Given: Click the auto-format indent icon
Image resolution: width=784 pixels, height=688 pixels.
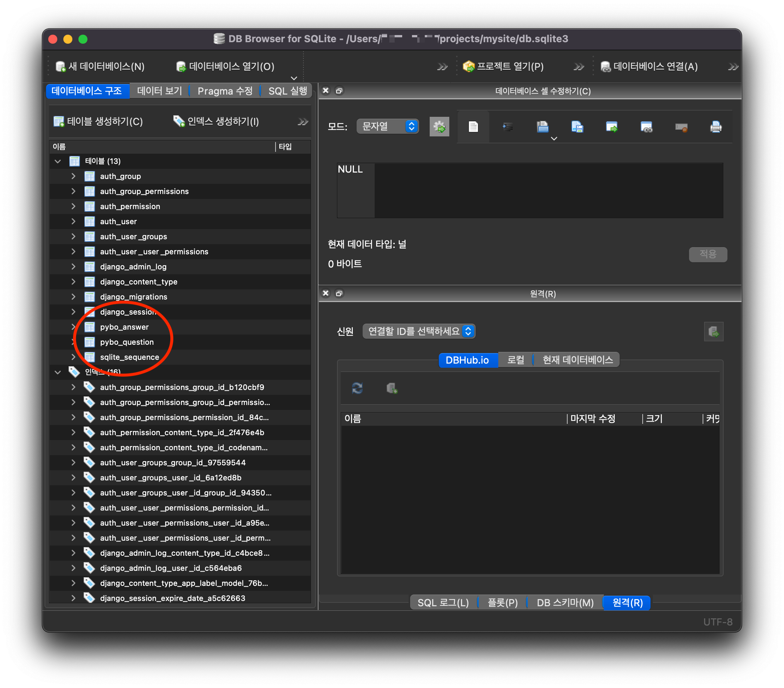Looking at the screenshot, I should tap(507, 127).
